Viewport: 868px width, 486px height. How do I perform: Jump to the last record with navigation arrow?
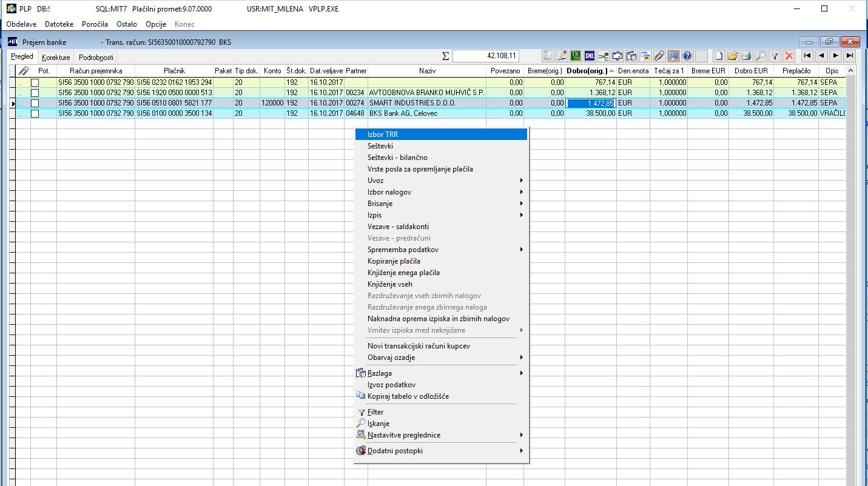coord(850,56)
